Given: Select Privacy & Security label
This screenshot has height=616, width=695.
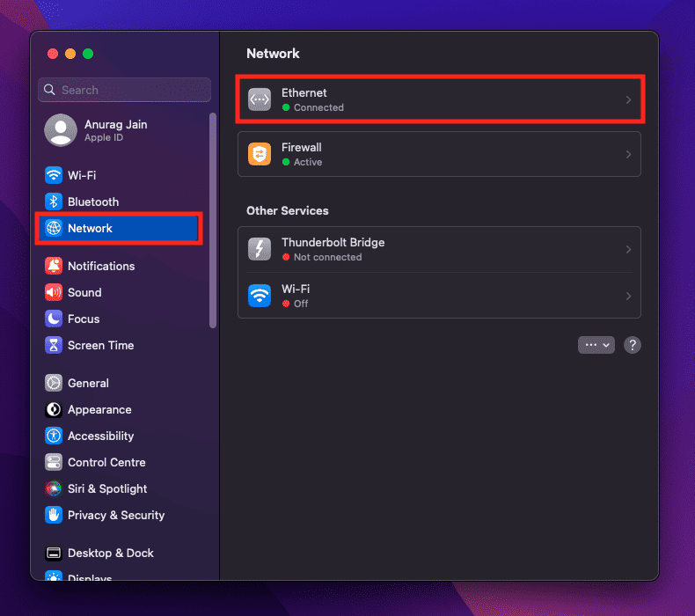Looking at the screenshot, I should 116,516.
